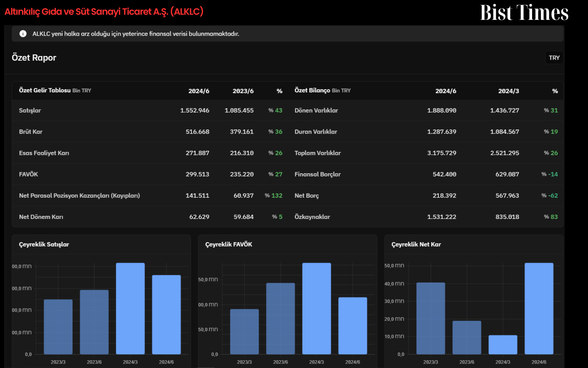Click the Özkaynaklar balance sheet row

coord(426,217)
